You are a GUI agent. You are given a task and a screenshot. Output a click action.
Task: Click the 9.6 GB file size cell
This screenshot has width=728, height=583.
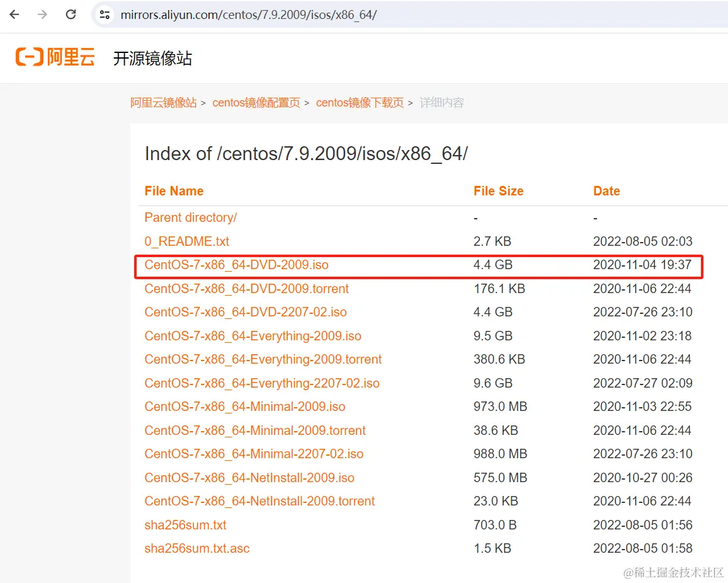pos(493,383)
